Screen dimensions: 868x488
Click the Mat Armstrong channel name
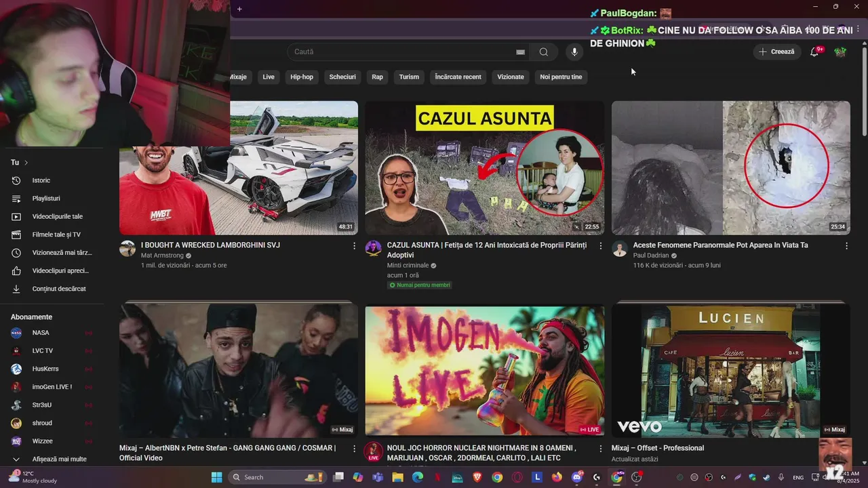[x=162, y=256]
